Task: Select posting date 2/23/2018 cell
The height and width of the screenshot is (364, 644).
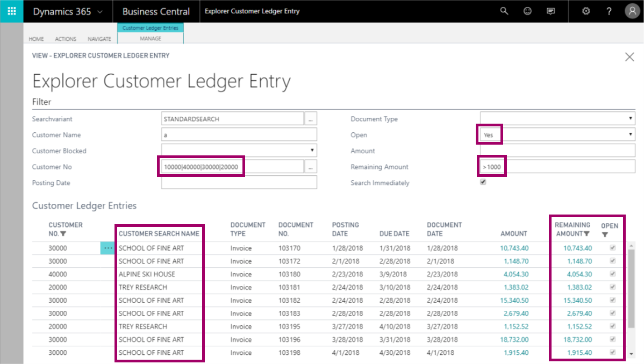Action: click(x=347, y=274)
